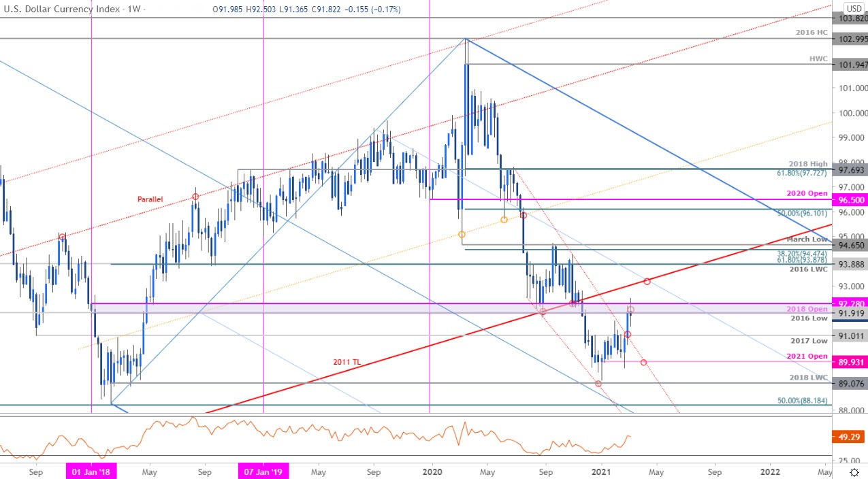Select the 2018 LWC annotation
The width and height of the screenshot is (868, 479).
(x=810, y=377)
